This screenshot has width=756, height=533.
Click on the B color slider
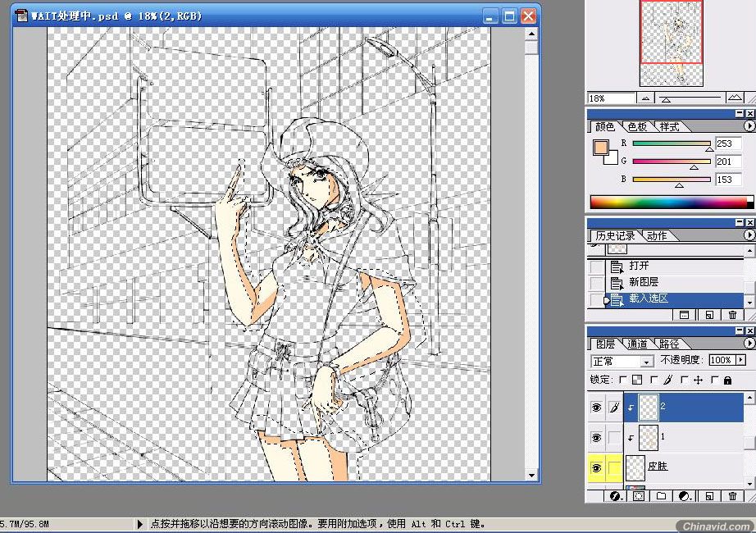coord(672,180)
